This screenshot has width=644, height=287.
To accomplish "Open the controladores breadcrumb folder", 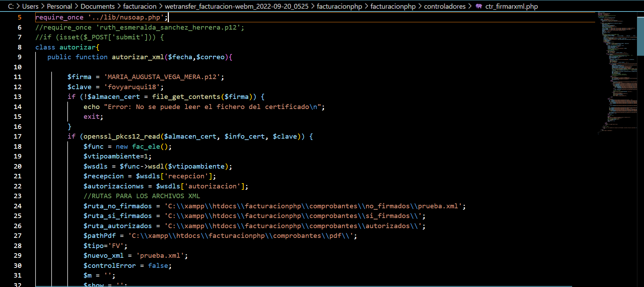I will (444, 6).
